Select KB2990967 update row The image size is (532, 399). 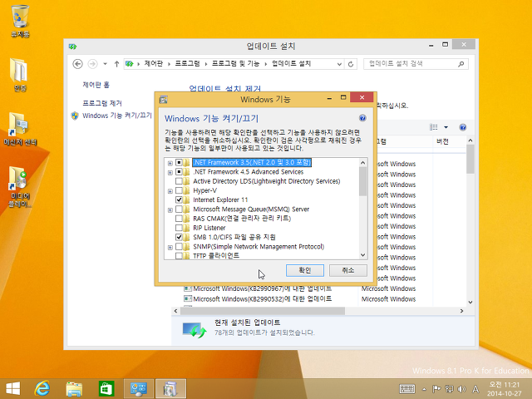(x=263, y=288)
